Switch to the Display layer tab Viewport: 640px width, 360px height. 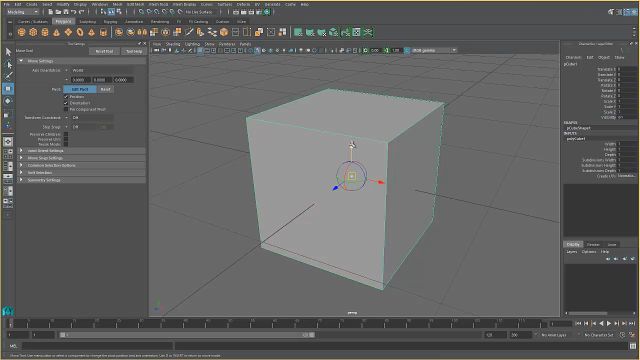573,244
